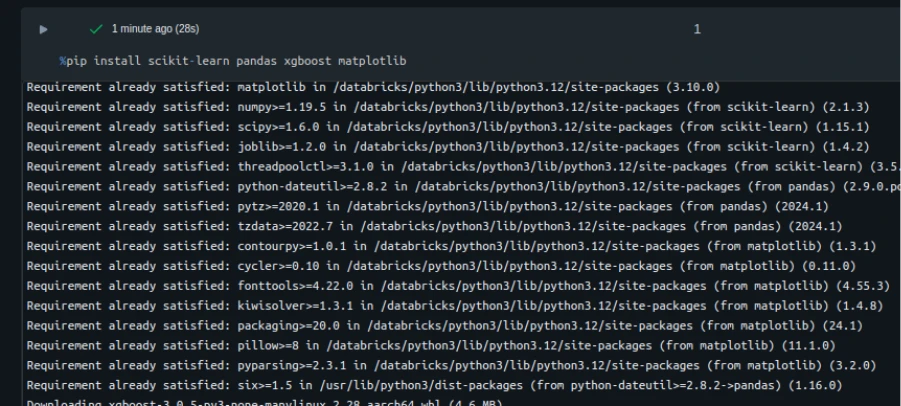Click the python-dateutil>=2.8.2 output line
The height and width of the screenshot is (406, 901).
[x=460, y=186]
